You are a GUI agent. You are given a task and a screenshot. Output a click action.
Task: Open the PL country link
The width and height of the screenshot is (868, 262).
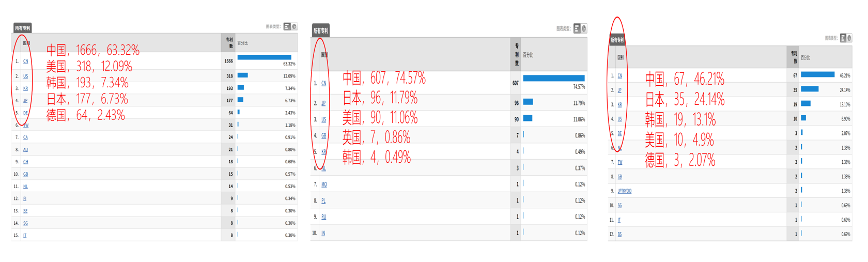pyautogui.click(x=323, y=201)
